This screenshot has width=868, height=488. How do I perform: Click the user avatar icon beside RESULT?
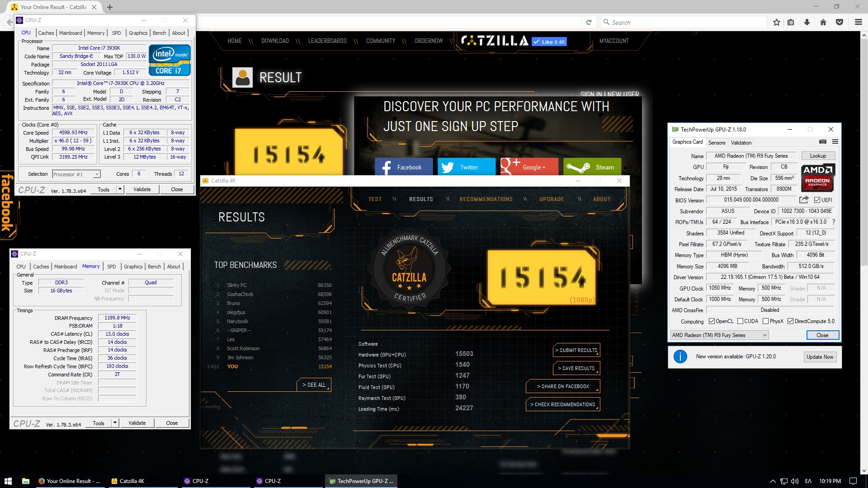242,78
